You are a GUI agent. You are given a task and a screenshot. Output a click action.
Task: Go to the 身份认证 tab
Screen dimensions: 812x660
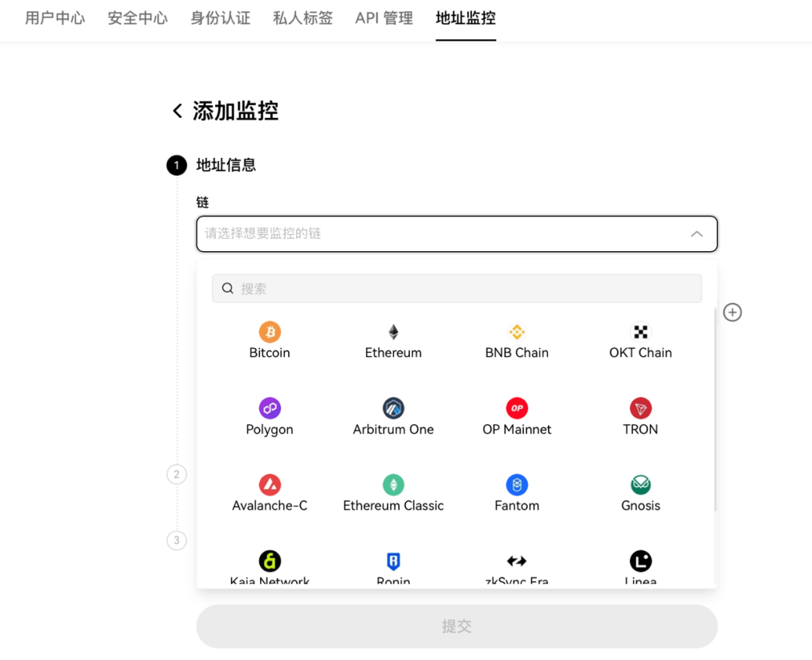click(x=220, y=18)
